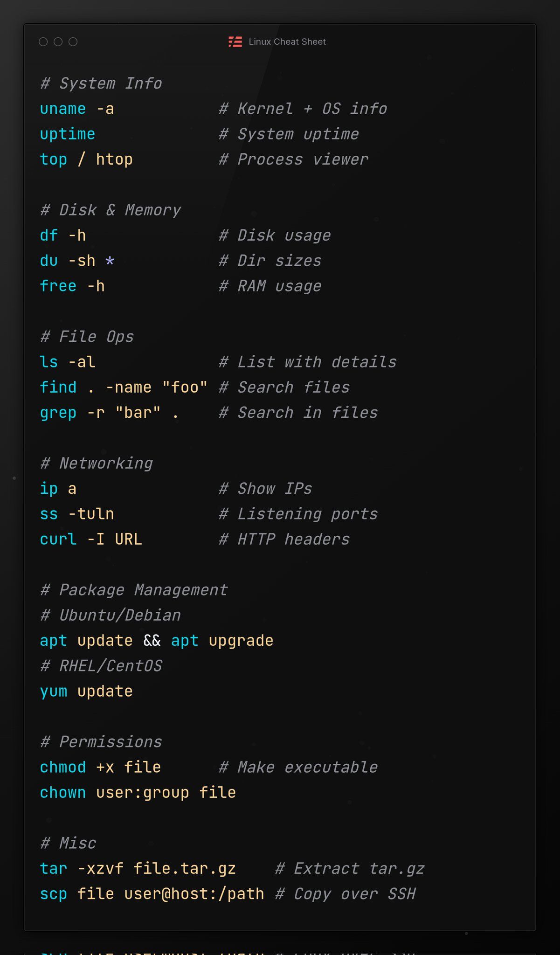Click the leftmost window circle button
Screen dimensions: 560x955
pyautogui.click(x=43, y=42)
